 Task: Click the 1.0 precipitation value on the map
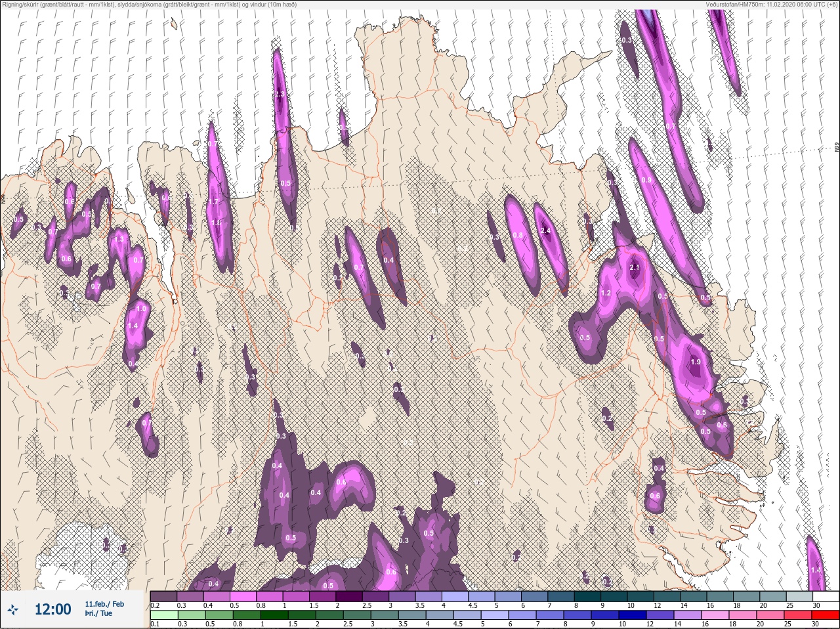tap(141, 309)
